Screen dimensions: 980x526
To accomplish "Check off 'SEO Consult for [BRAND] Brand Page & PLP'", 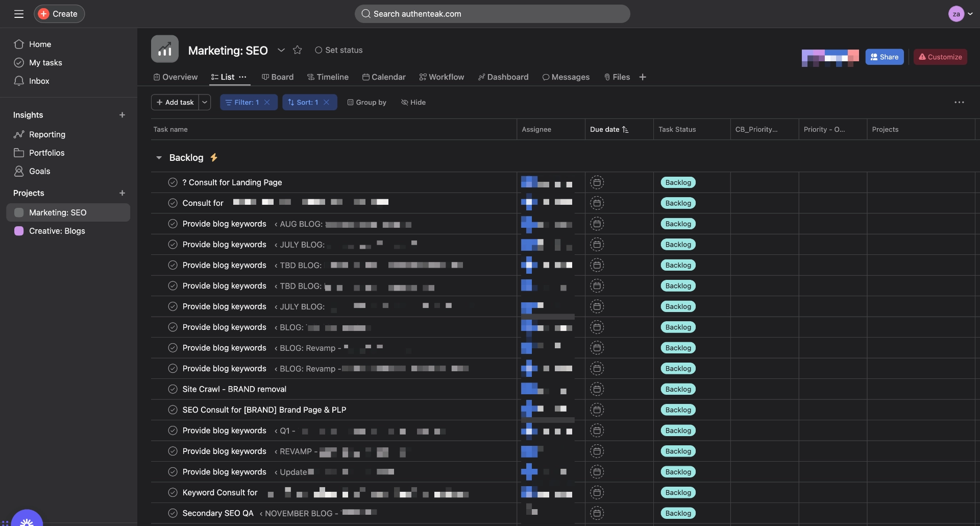I will point(173,410).
